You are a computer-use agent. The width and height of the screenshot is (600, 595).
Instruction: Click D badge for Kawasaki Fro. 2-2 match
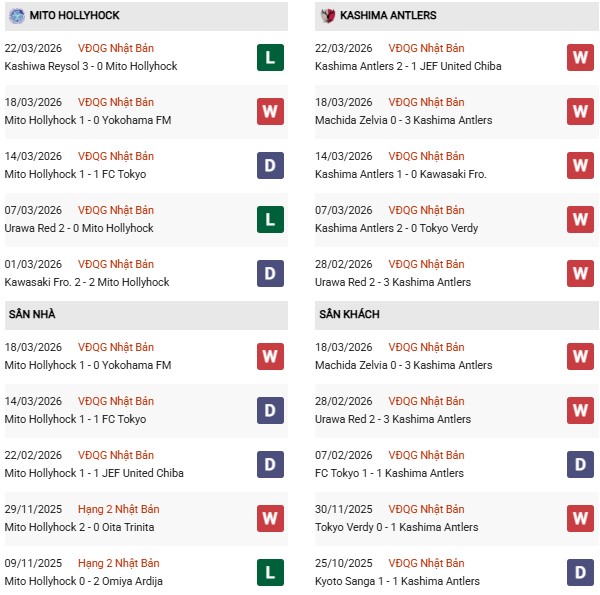point(270,273)
